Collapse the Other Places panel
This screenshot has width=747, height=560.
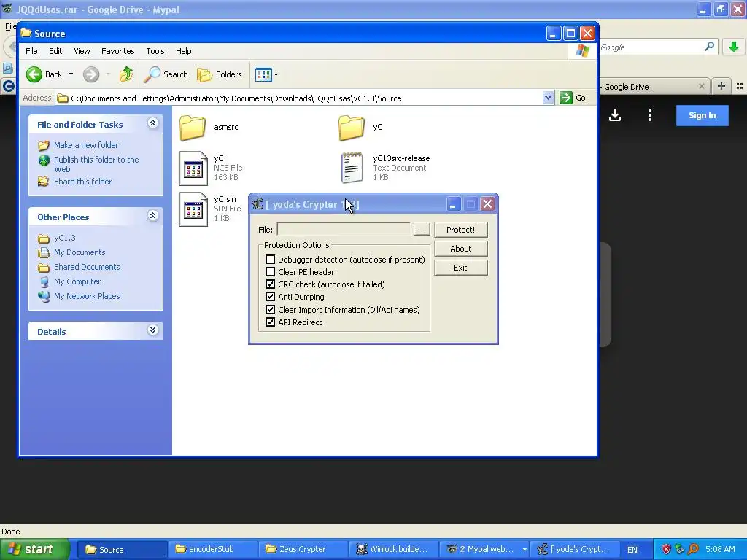153,216
